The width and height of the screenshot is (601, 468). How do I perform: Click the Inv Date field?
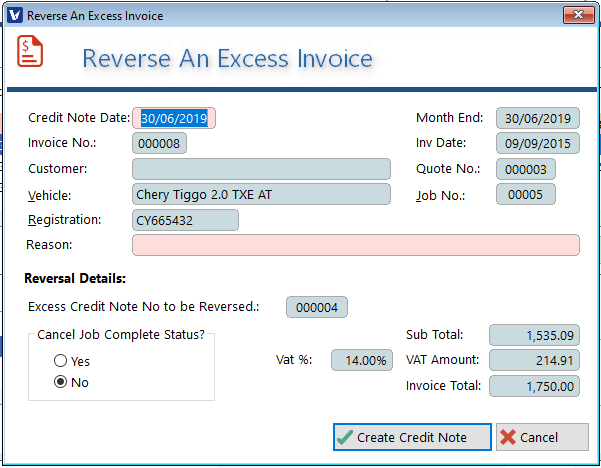537,143
